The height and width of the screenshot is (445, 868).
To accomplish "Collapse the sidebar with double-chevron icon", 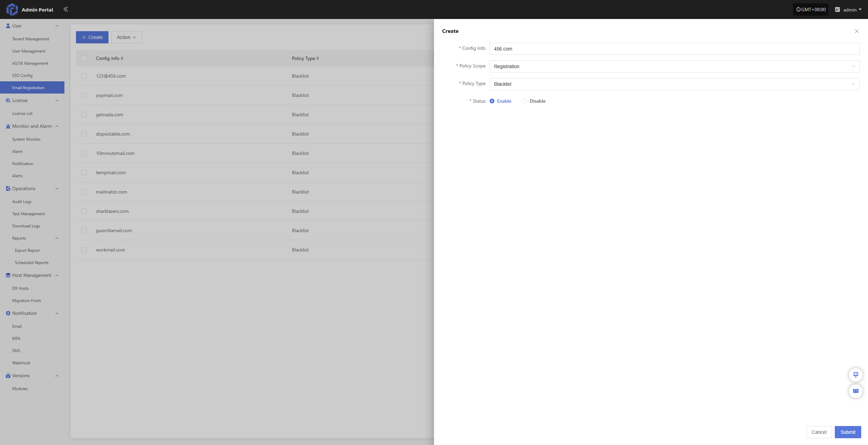I will [66, 9].
